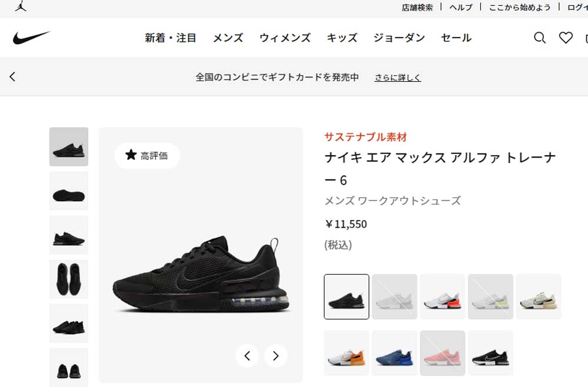
Task: Show previous banner message with left chevron
Action: coord(12,76)
